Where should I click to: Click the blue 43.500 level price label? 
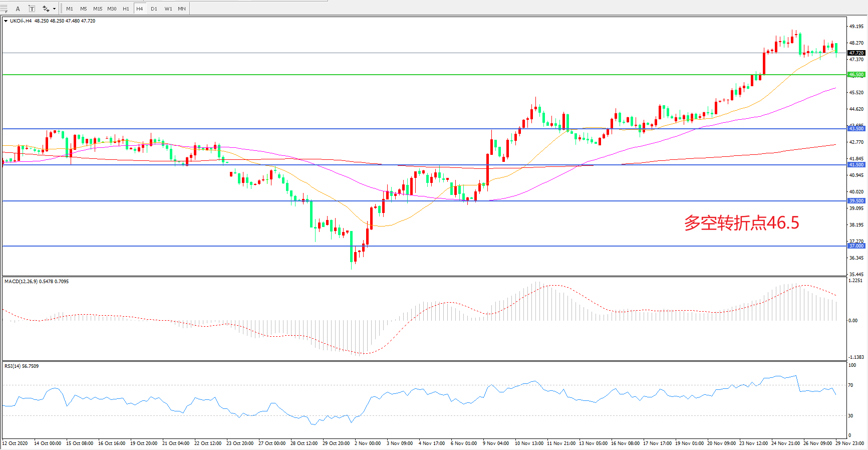[x=856, y=129]
